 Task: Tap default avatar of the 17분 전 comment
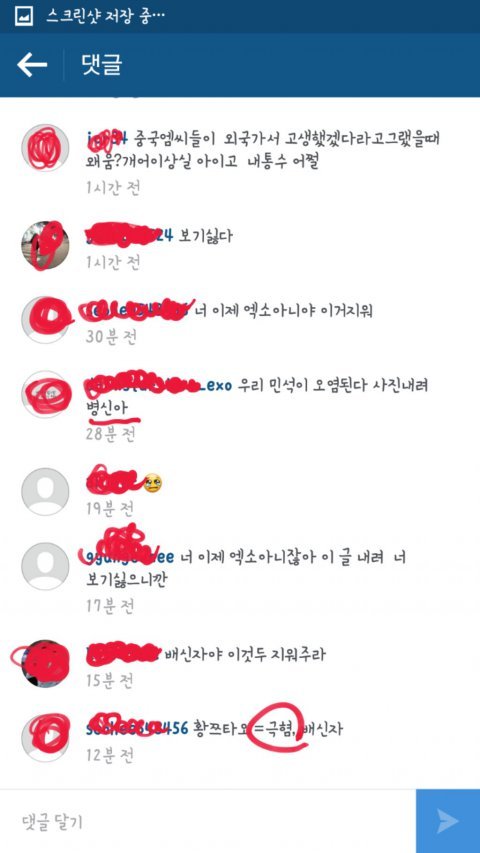click(x=45, y=566)
